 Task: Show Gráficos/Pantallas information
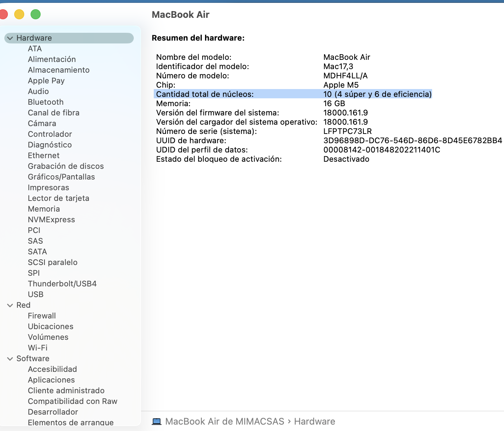click(x=62, y=177)
